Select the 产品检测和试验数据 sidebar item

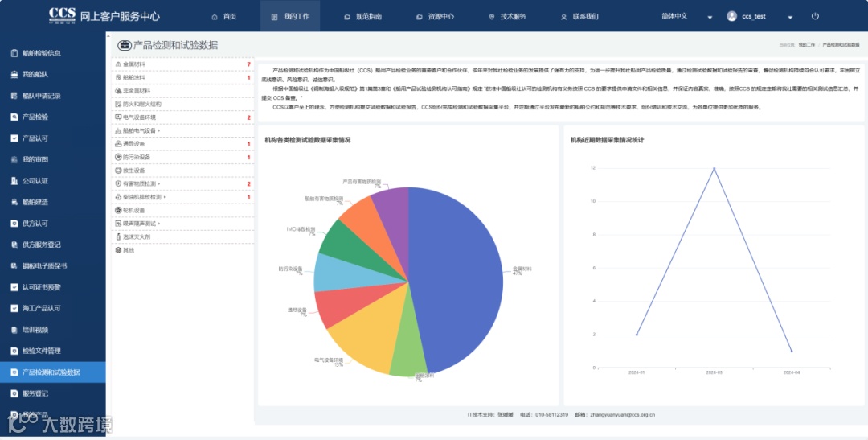pos(52,372)
